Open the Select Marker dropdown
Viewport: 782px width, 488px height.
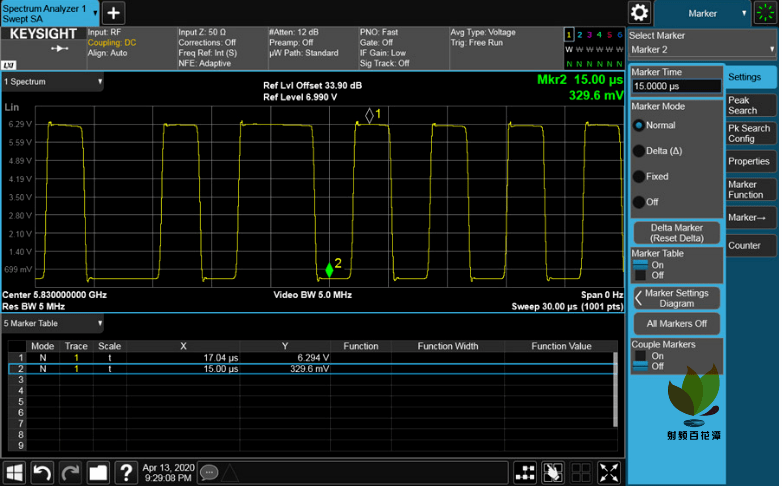pos(675,50)
